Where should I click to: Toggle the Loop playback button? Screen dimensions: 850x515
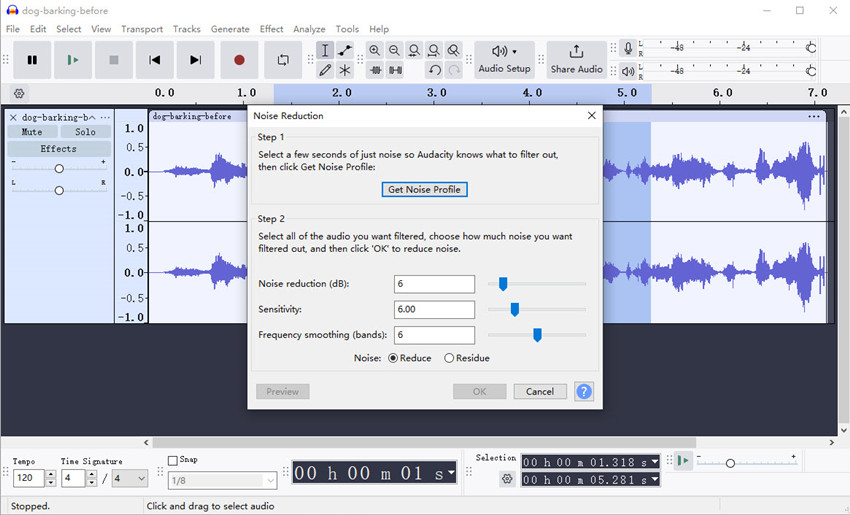pos(283,60)
